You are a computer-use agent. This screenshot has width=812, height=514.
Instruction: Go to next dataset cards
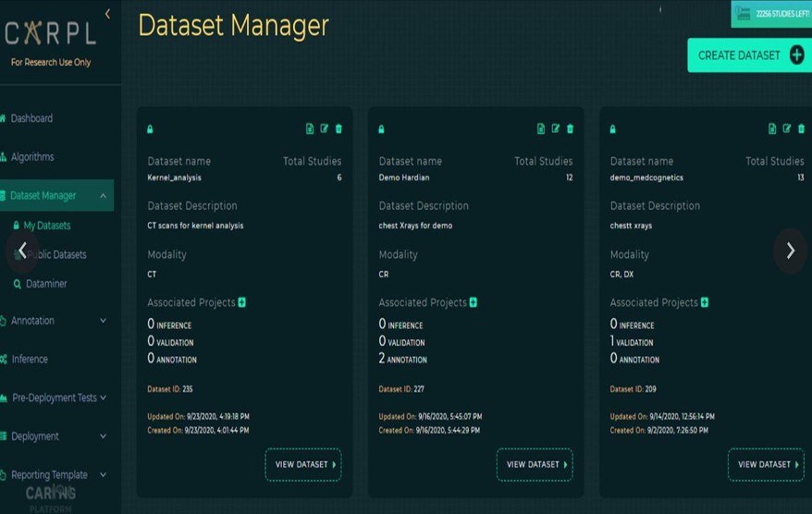click(790, 251)
